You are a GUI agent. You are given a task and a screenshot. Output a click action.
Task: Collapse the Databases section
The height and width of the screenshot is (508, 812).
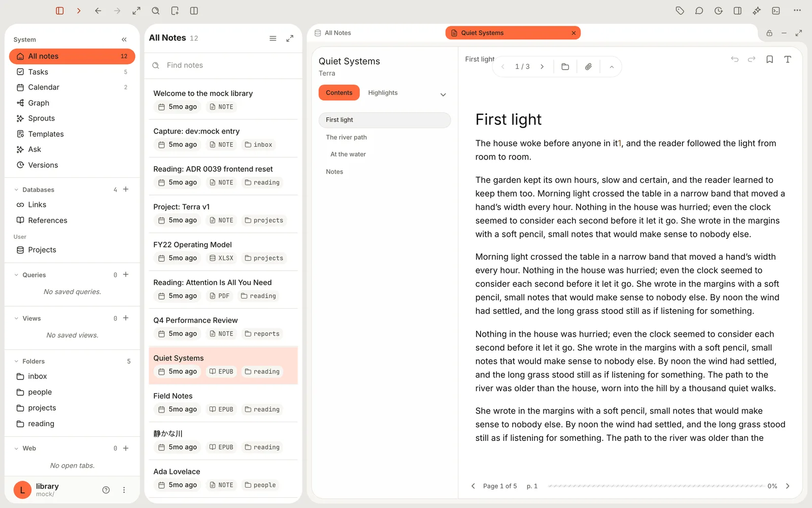coord(16,190)
